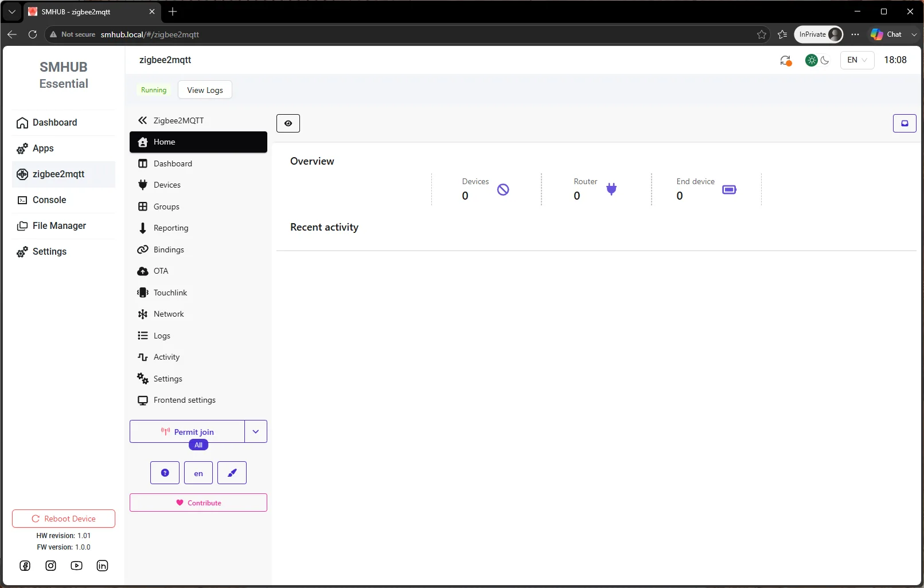Click SMHUB Essential logo
The width and height of the screenshot is (924, 588).
tap(64, 75)
